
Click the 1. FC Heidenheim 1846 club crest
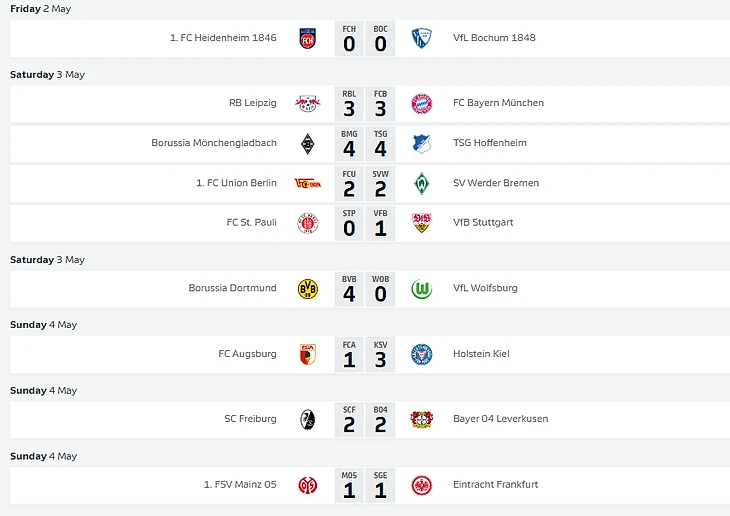pyautogui.click(x=307, y=38)
